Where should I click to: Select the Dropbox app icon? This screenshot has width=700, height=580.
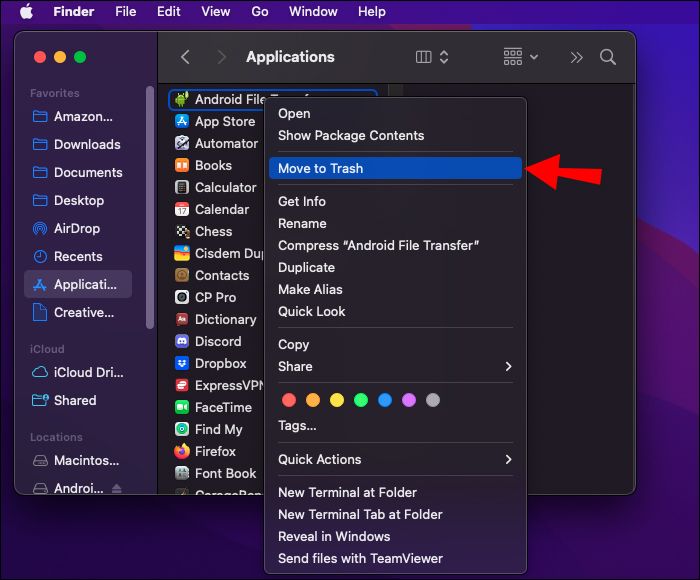182,363
